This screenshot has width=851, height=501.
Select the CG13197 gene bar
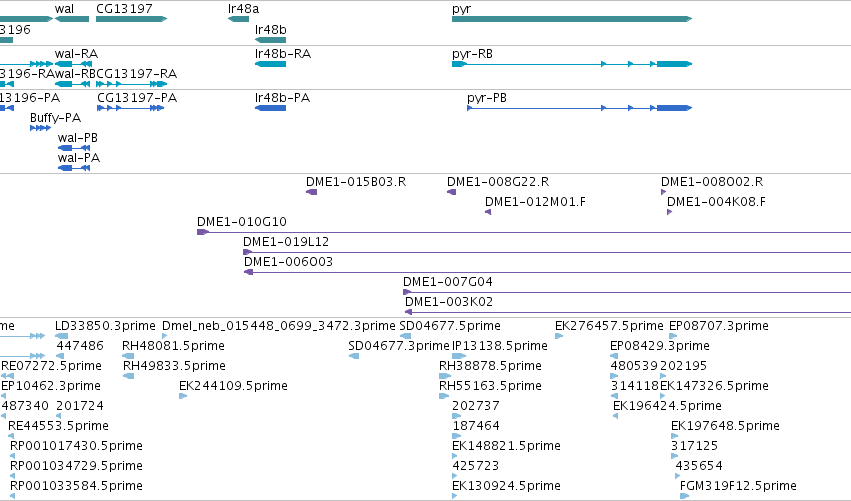click(x=131, y=19)
